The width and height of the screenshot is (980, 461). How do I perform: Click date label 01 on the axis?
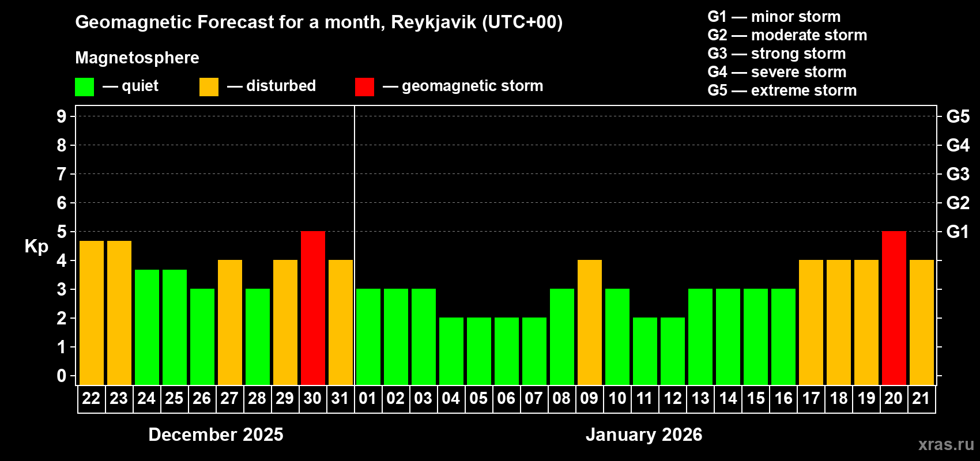point(368,399)
